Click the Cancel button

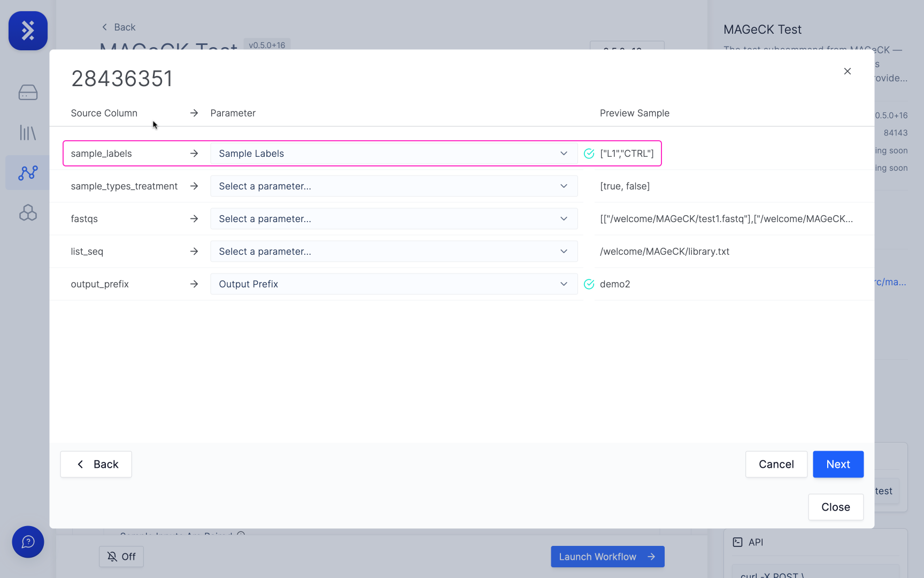coord(776,464)
